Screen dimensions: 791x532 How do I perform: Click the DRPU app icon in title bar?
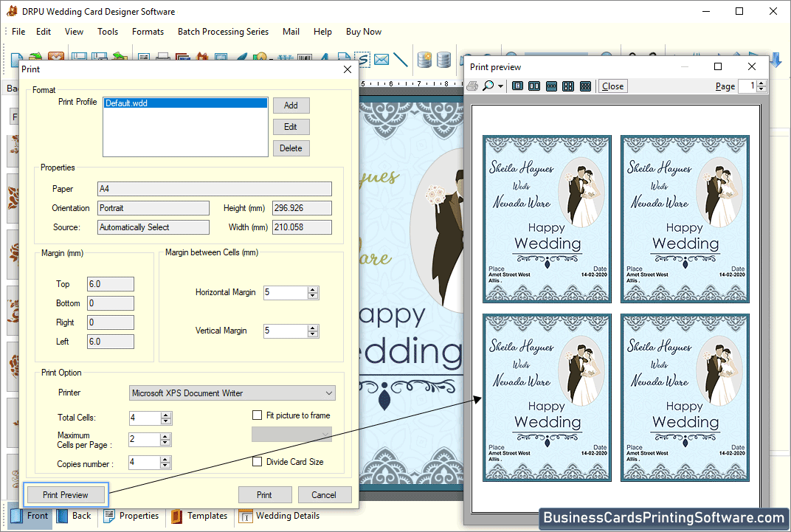12,11
